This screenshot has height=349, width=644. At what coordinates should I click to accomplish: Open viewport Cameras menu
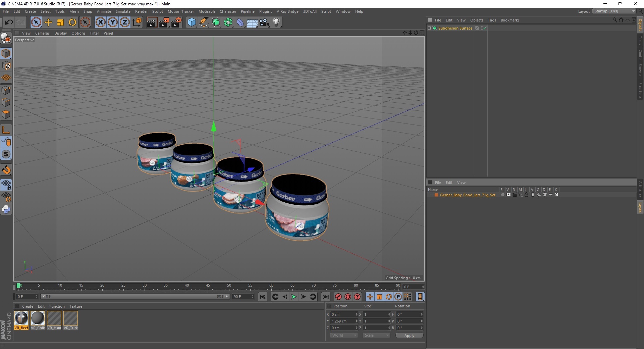point(42,33)
